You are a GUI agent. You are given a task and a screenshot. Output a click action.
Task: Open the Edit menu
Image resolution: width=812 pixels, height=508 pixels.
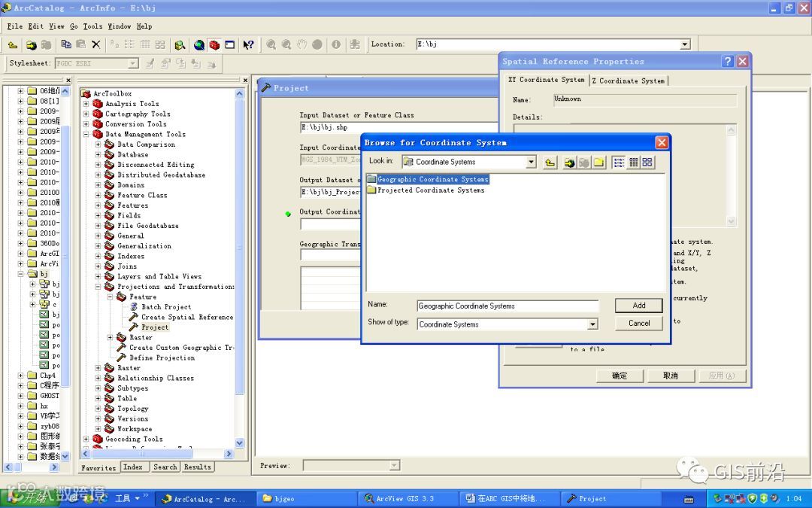[x=36, y=26]
